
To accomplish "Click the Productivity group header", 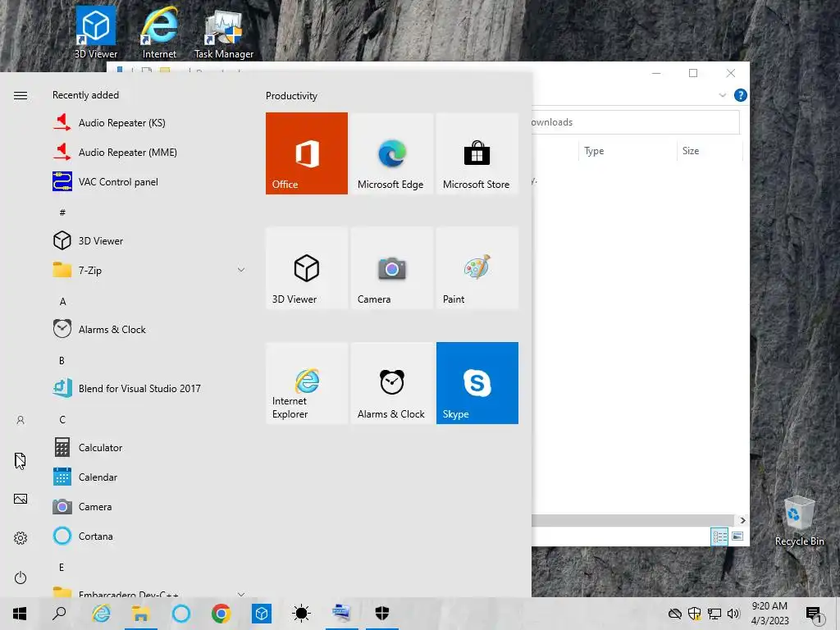I will click(291, 96).
